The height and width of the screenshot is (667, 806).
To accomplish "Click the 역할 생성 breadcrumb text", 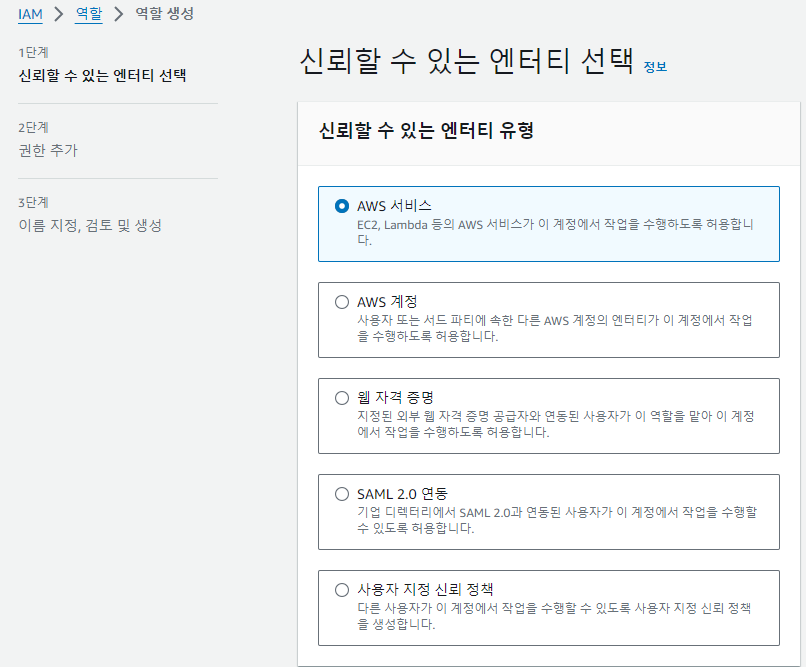I will pyautogui.click(x=164, y=13).
